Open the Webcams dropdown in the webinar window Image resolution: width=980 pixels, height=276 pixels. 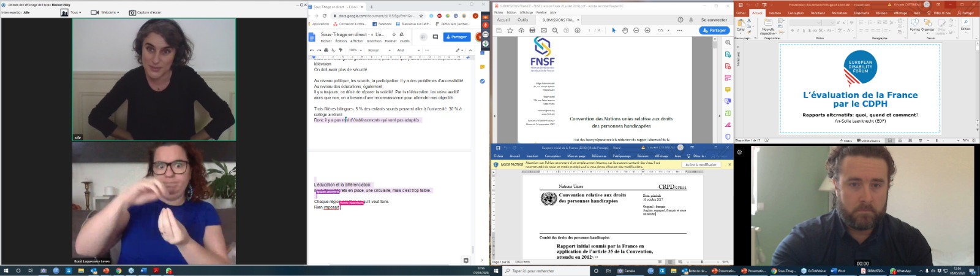pos(104,12)
